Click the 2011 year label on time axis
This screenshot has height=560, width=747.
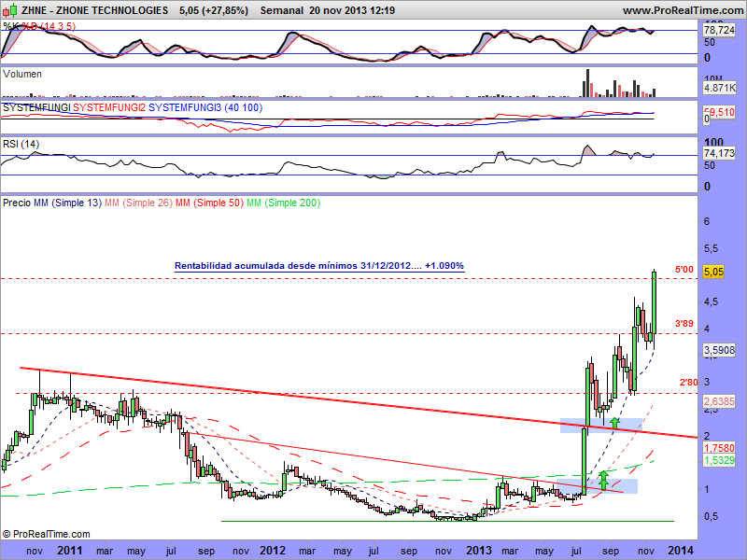70,551
